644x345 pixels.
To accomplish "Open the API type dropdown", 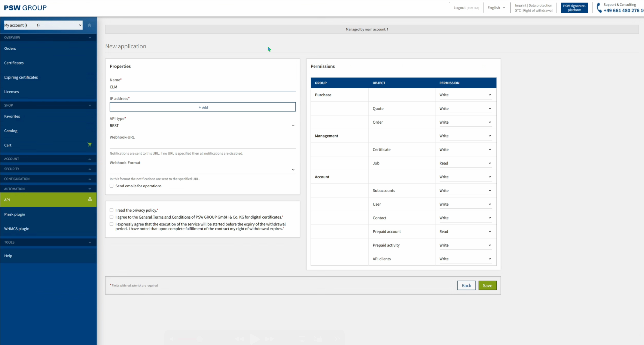I will pos(202,126).
